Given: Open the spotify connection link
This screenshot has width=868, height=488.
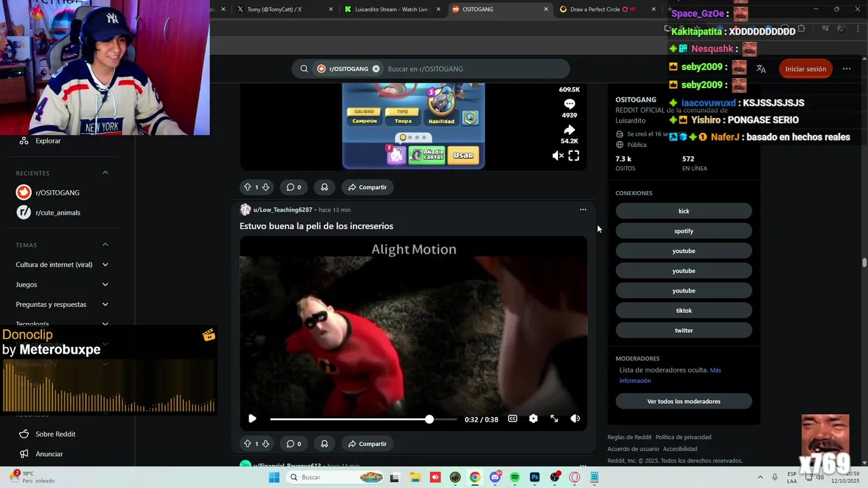Looking at the screenshot, I should tap(684, 231).
